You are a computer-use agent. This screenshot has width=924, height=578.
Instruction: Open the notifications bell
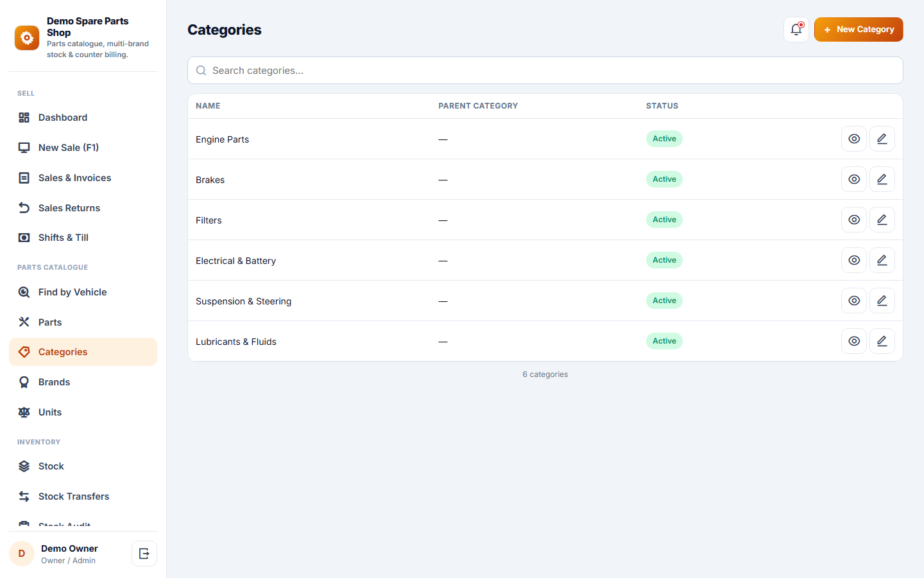[x=796, y=30]
